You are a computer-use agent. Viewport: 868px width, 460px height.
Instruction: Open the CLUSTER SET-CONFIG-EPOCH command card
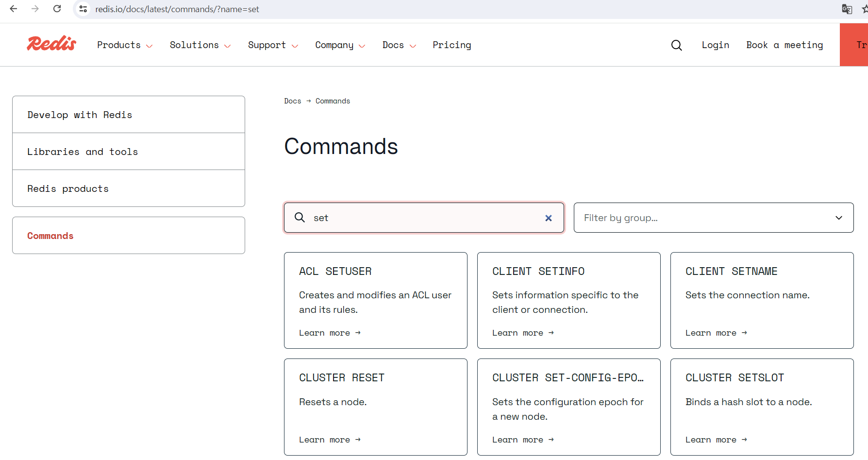569,407
